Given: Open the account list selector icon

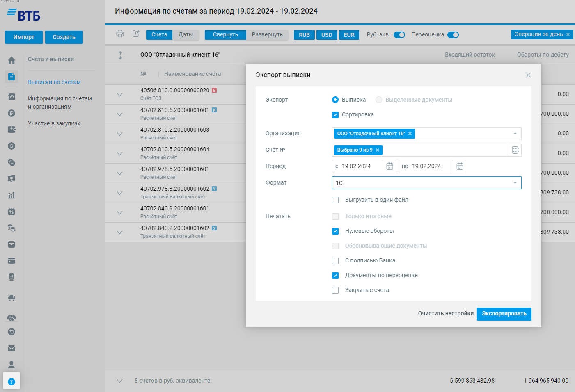Looking at the screenshot, I should (515, 150).
